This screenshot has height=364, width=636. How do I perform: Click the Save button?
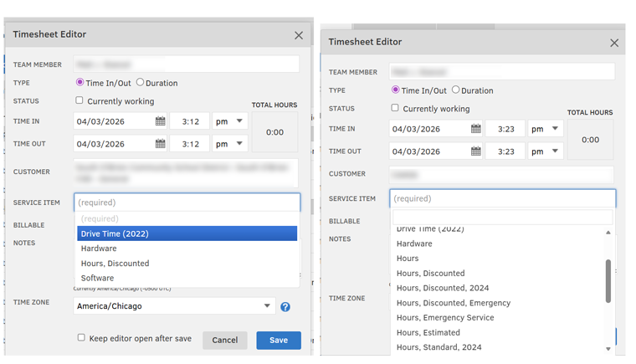coord(279,341)
